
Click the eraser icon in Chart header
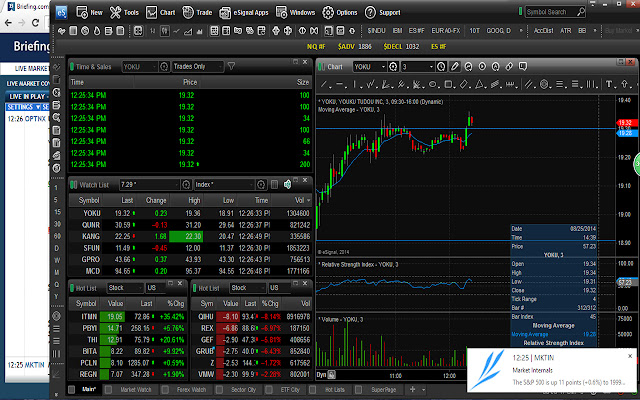(x=509, y=66)
